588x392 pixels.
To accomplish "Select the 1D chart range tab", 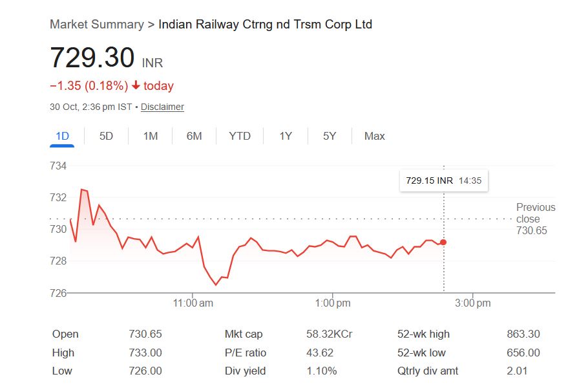I will [62, 136].
